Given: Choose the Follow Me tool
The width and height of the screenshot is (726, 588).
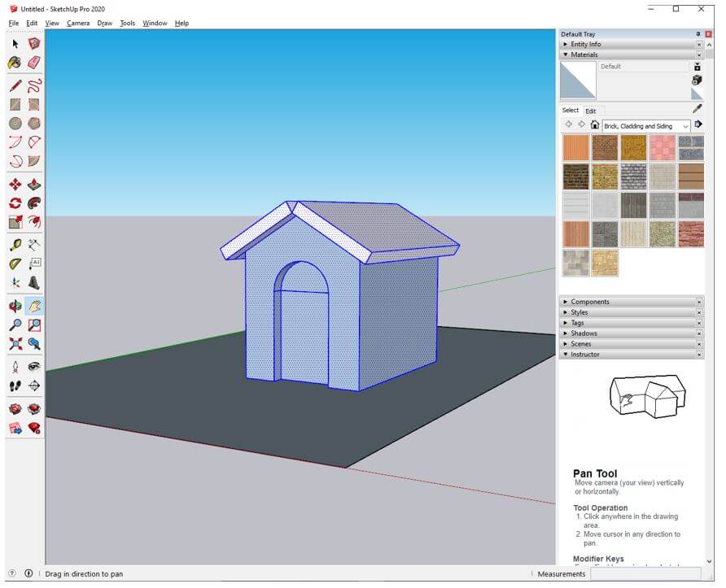Looking at the screenshot, I should pos(34,203).
